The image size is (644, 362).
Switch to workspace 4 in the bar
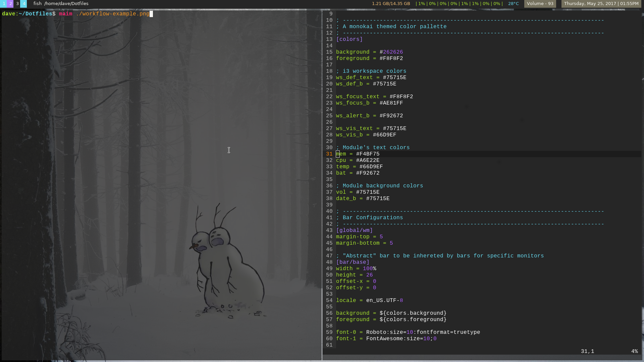click(x=24, y=4)
